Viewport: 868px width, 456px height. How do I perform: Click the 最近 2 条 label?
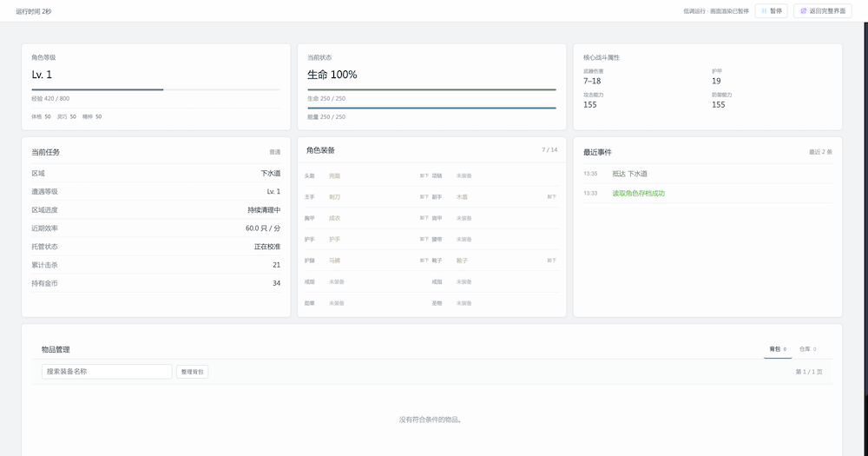pyautogui.click(x=820, y=152)
